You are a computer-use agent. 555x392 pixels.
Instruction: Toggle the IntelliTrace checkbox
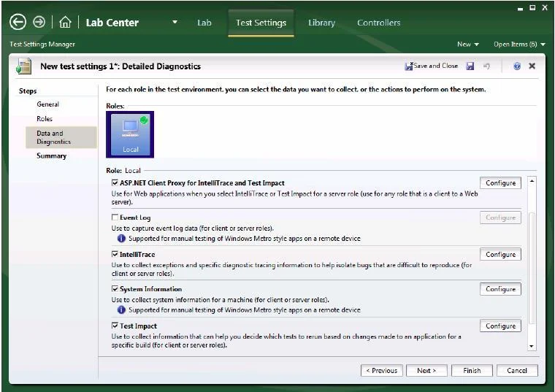coord(115,254)
